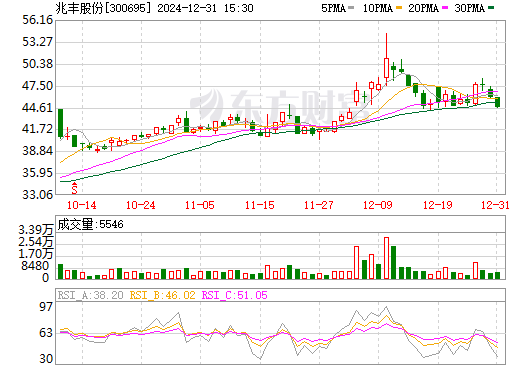Image resolution: width=520 pixels, height=365 pixels.
Task: Click the stock title 兆丰股份[300695]
Action: coord(103,8)
